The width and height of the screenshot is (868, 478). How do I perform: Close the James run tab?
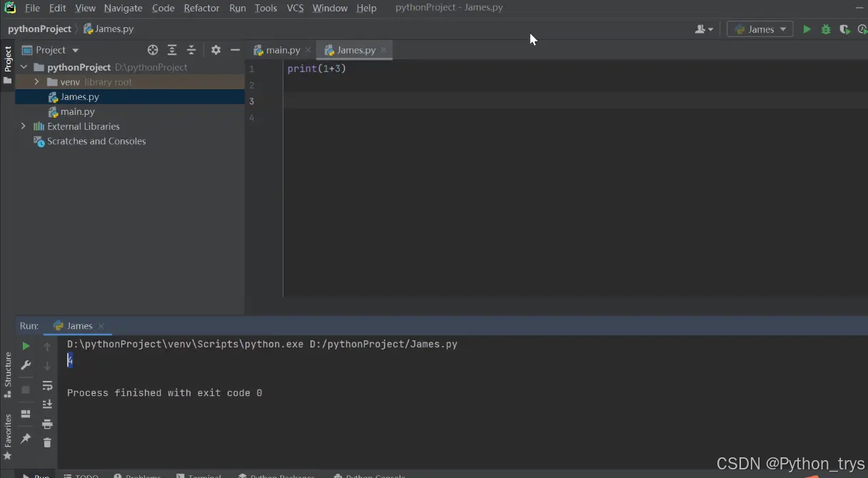pyautogui.click(x=101, y=326)
